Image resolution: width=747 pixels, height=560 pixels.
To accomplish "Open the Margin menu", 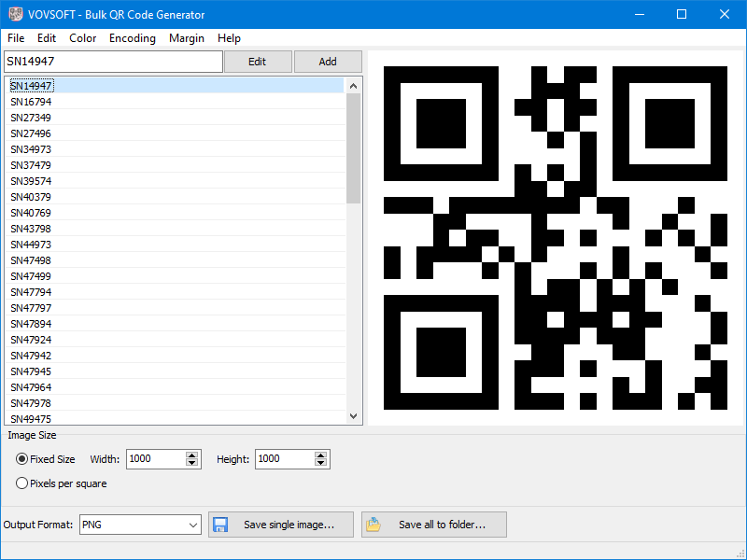I will pyautogui.click(x=186, y=38).
